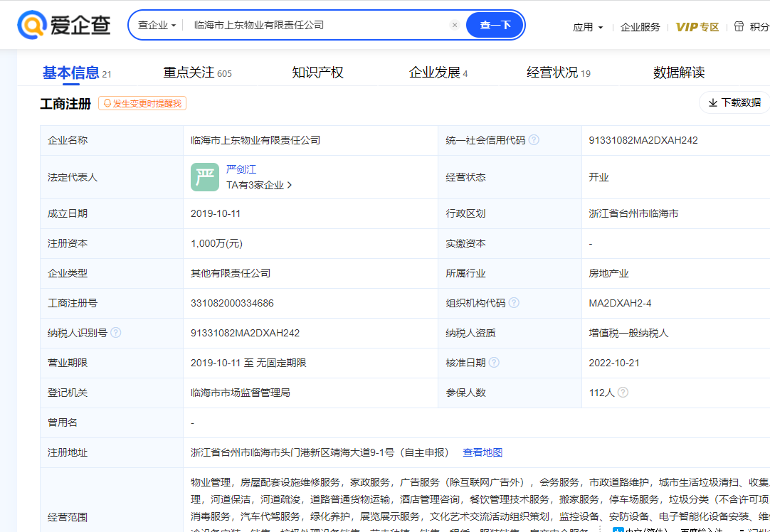Select business term 2019-10-11 至 无固定期限
This screenshot has height=532, width=770.
tap(248, 363)
